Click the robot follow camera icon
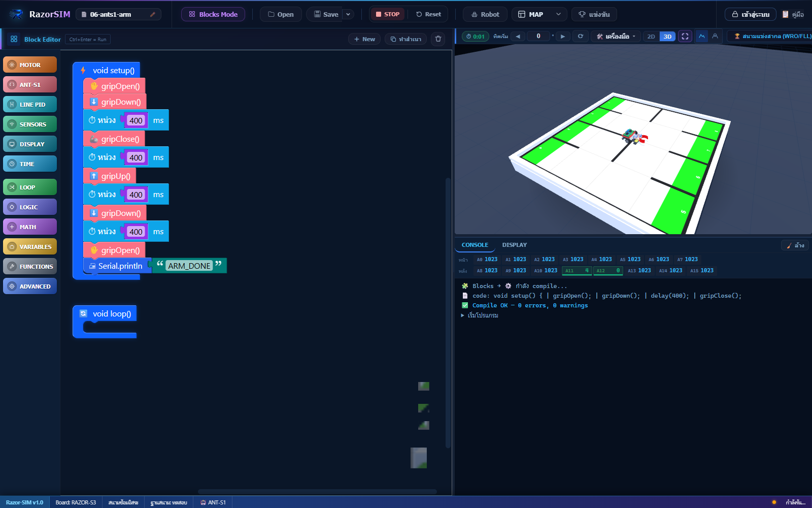Viewport: 812px width, 508px height. click(715, 36)
